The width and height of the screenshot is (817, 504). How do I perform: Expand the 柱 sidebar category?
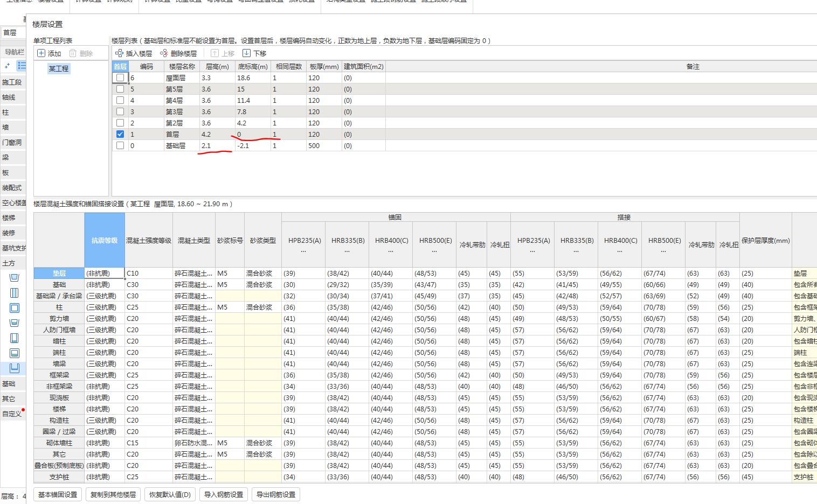click(13, 113)
